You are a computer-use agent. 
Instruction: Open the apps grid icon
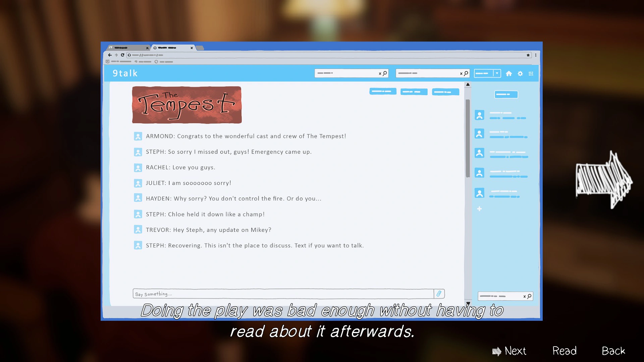[531, 74]
